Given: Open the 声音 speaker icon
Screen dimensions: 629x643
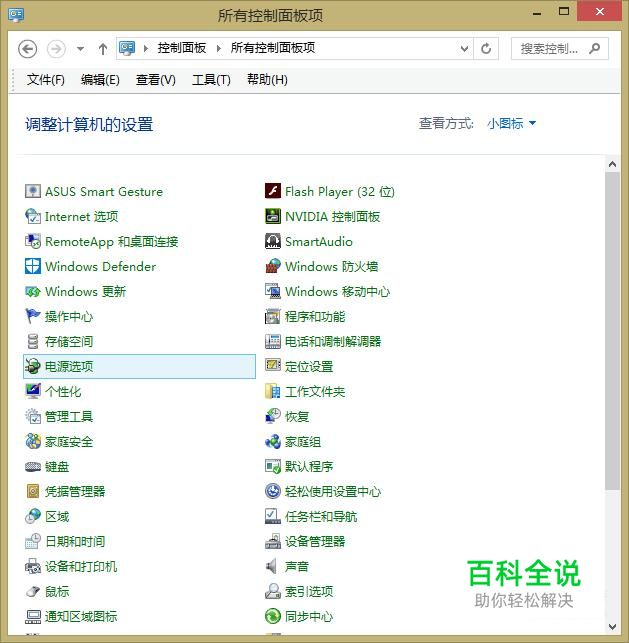Looking at the screenshot, I should [x=271, y=566].
